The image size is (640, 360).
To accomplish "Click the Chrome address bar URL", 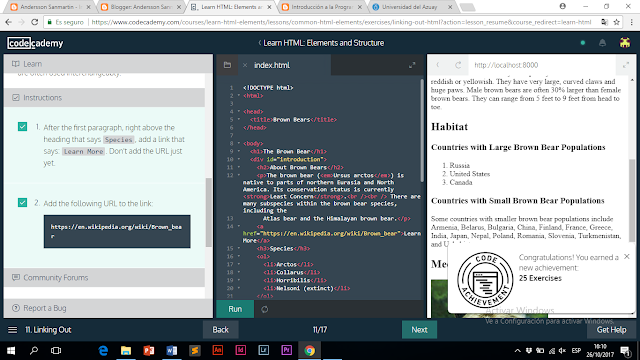I will (x=341, y=22).
